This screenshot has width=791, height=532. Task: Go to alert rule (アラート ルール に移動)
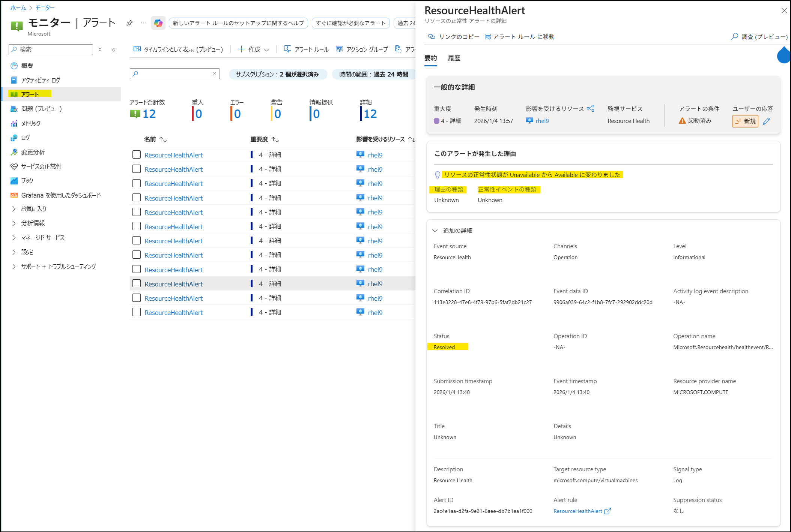520,37
